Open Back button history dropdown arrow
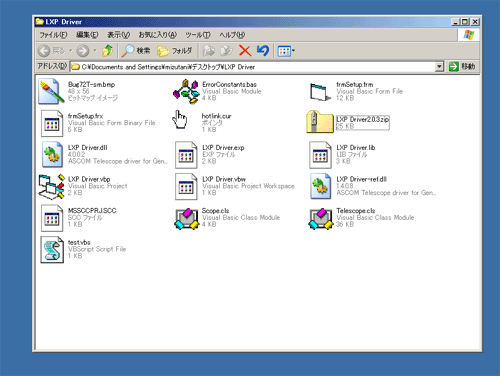The width and height of the screenshot is (500, 376). pos(71,51)
